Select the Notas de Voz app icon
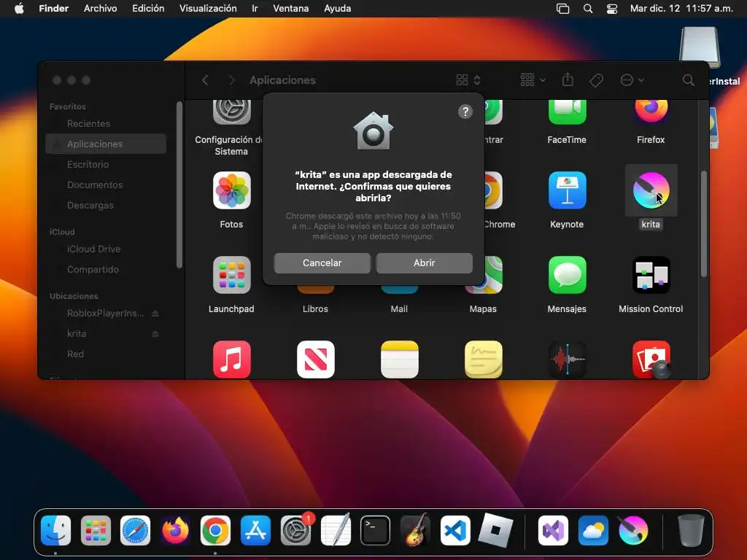This screenshot has width=747, height=560. point(567,359)
